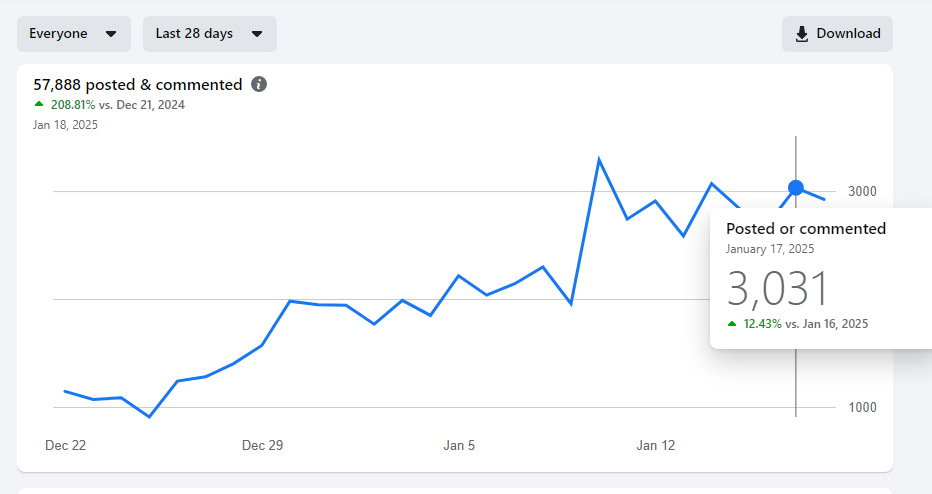Image resolution: width=932 pixels, height=494 pixels.
Task: Click the Dec 22 axis label
Action: pyautogui.click(x=65, y=445)
